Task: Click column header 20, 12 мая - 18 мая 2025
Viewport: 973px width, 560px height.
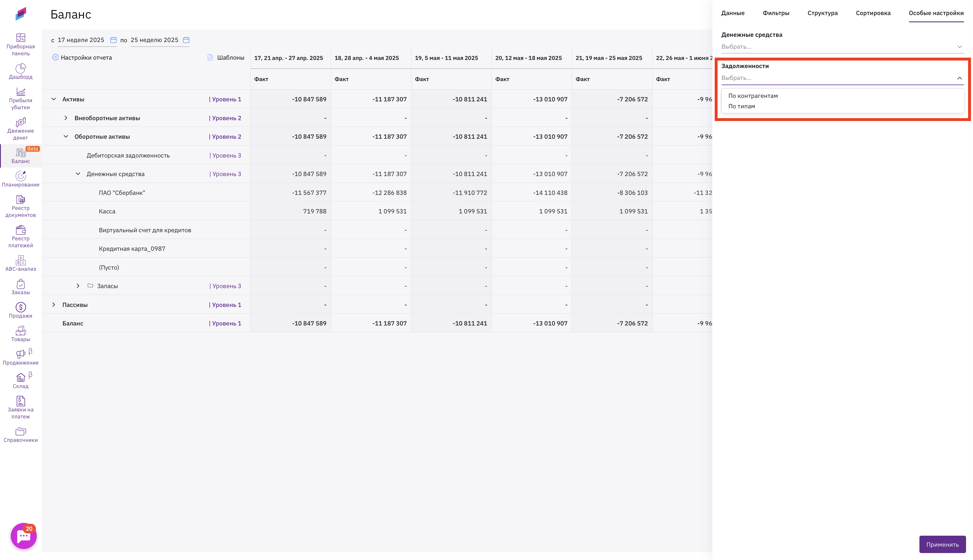Action: pyautogui.click(x=528, y=58)
